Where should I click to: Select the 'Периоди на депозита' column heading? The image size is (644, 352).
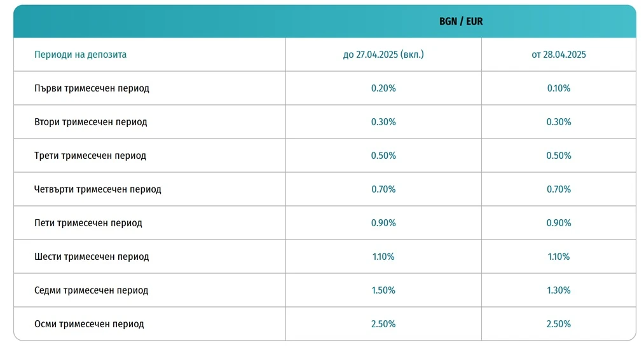[x=81, y=55]
